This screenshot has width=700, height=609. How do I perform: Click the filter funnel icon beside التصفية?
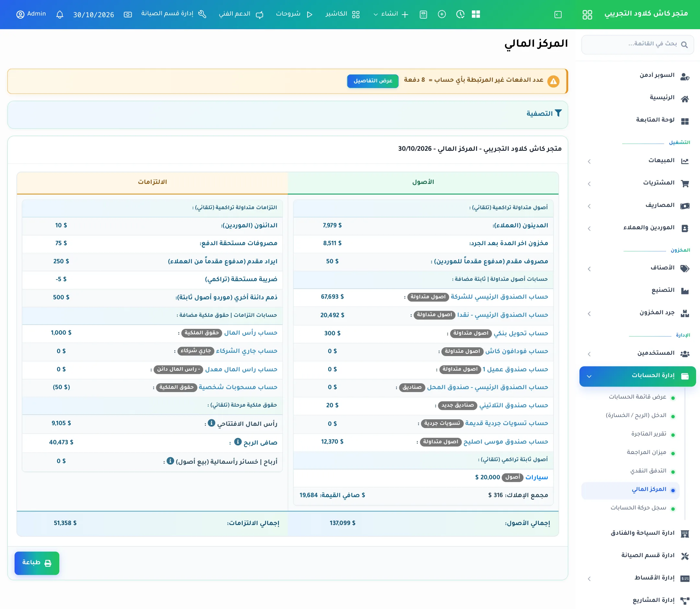click(x=558, y=113)
